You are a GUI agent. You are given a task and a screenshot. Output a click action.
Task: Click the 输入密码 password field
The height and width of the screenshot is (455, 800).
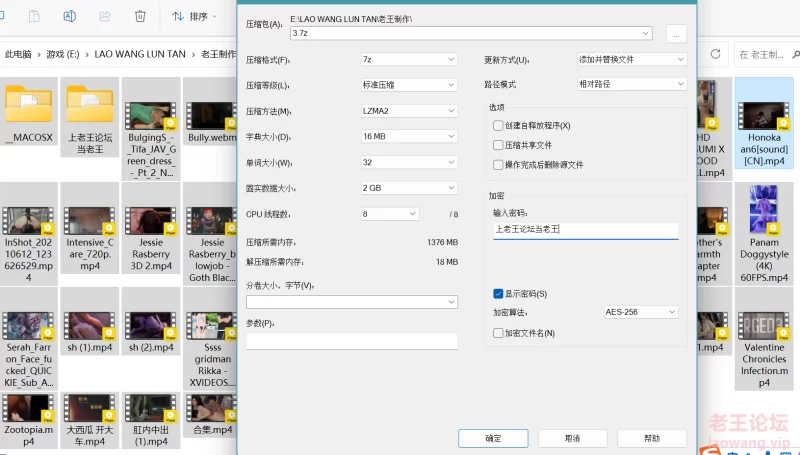pyautogui.click(x=586, y=230)
